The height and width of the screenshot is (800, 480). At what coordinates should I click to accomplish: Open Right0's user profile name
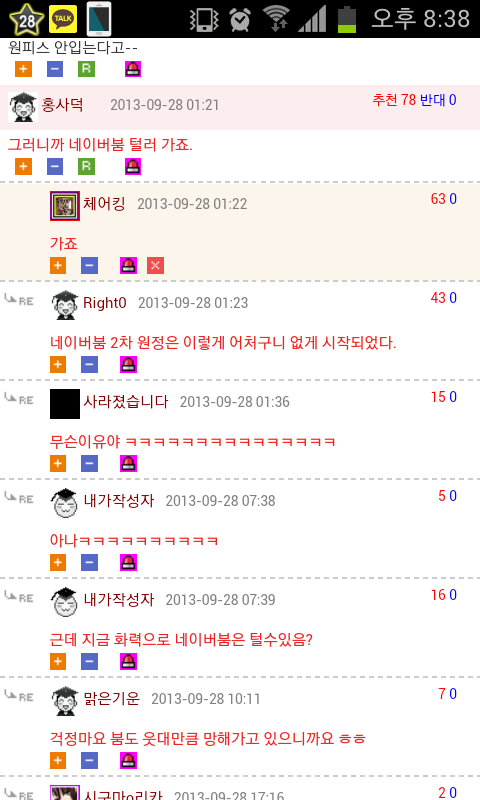click(105, 303)
